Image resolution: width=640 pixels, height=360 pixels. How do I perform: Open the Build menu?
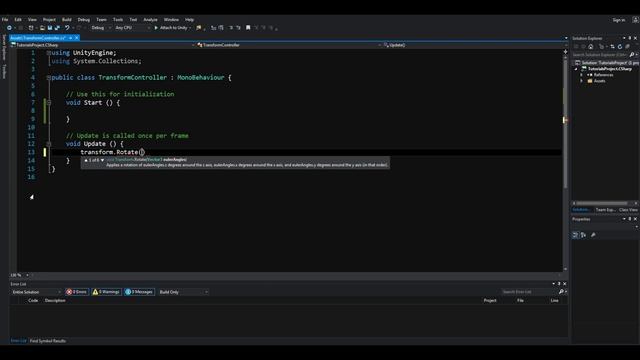point(67,20)
